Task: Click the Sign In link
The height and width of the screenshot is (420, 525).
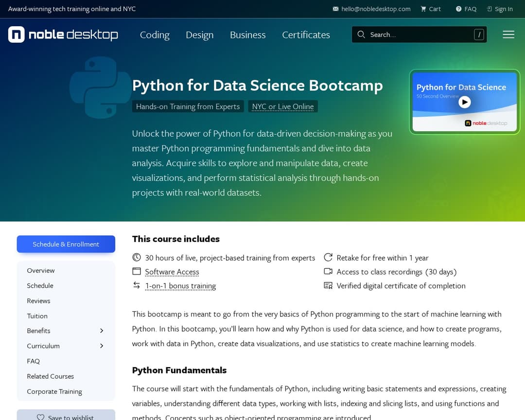Action: [x=504, y=9]
